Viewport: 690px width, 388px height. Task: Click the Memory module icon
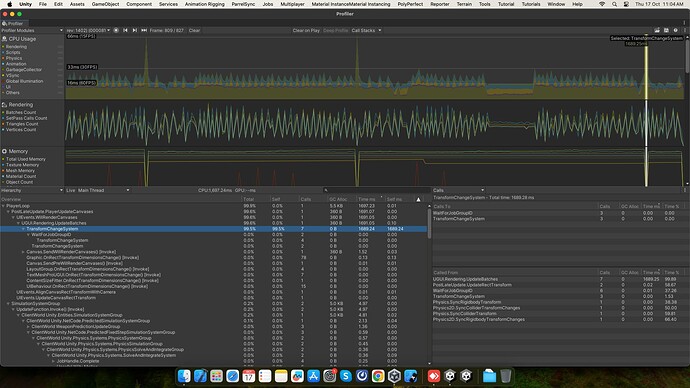click(x=4, y=151)
